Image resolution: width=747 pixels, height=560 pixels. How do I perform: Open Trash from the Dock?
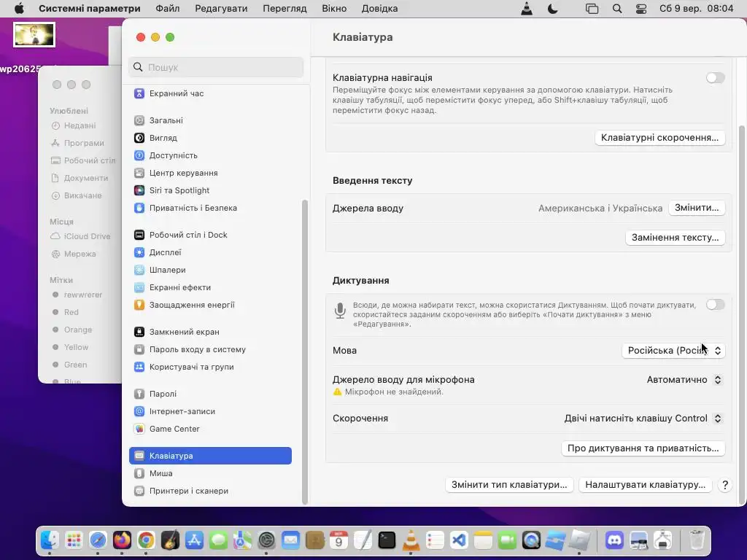point(697,540)
